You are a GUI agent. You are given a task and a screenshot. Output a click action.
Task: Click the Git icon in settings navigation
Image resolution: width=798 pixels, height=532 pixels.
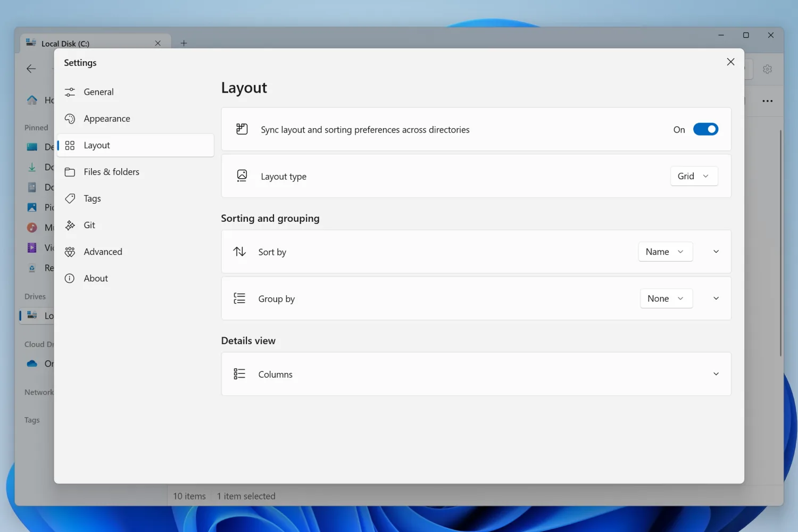point(70,225)
